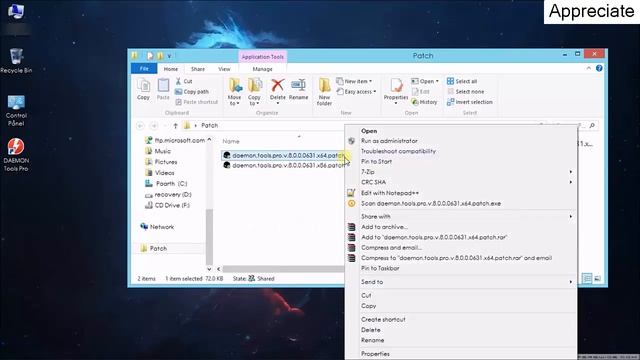This screenshot has height=360, width=640.
Task: Select Videos in the navigation pane
Action: click(x=160, y=173)
